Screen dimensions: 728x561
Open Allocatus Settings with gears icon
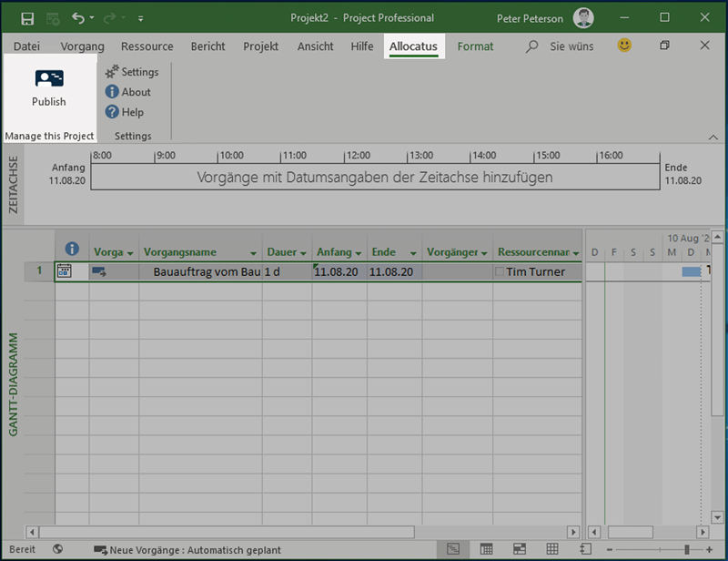[x=132, y=72]
